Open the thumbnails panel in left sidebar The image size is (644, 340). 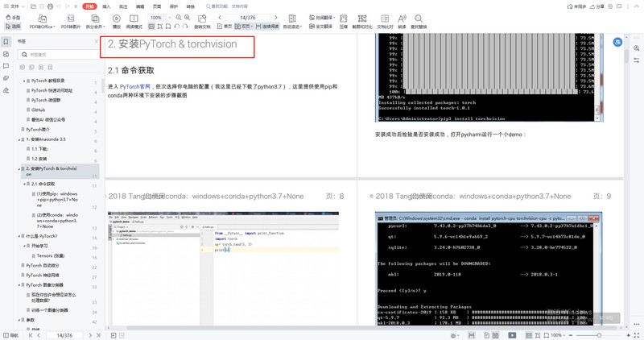[x=6, y=54]
